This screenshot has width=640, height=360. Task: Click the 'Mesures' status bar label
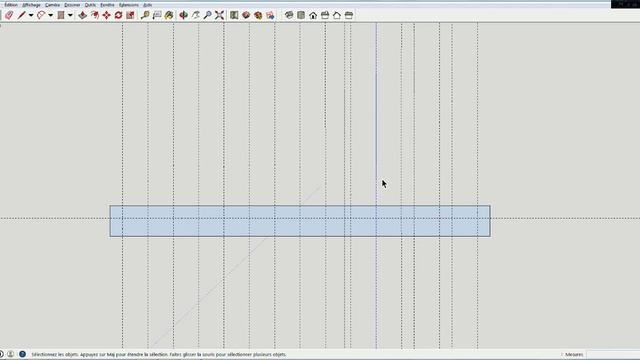[574, 354]
